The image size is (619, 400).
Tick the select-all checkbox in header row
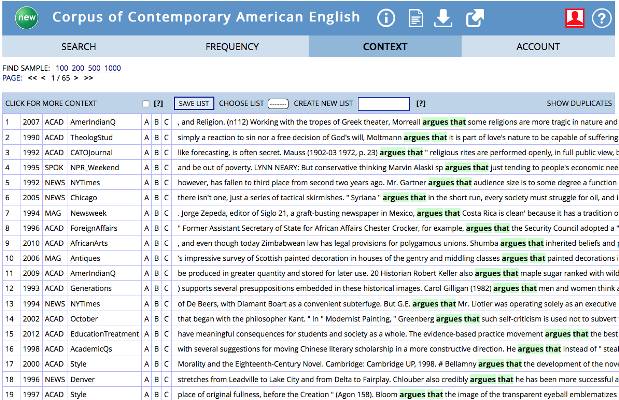point(146,103)
